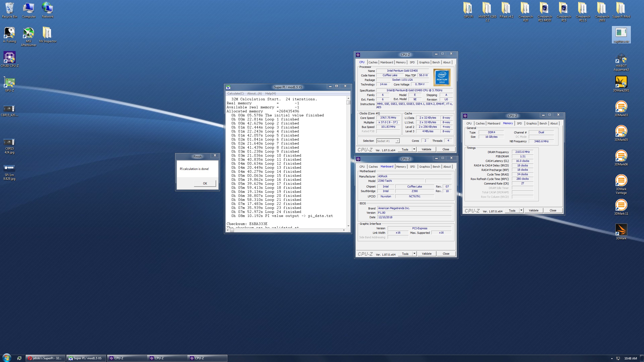Screen dimensions: 644x362
Task: Open the GPU Pi folder
Action: click(468, 10)
